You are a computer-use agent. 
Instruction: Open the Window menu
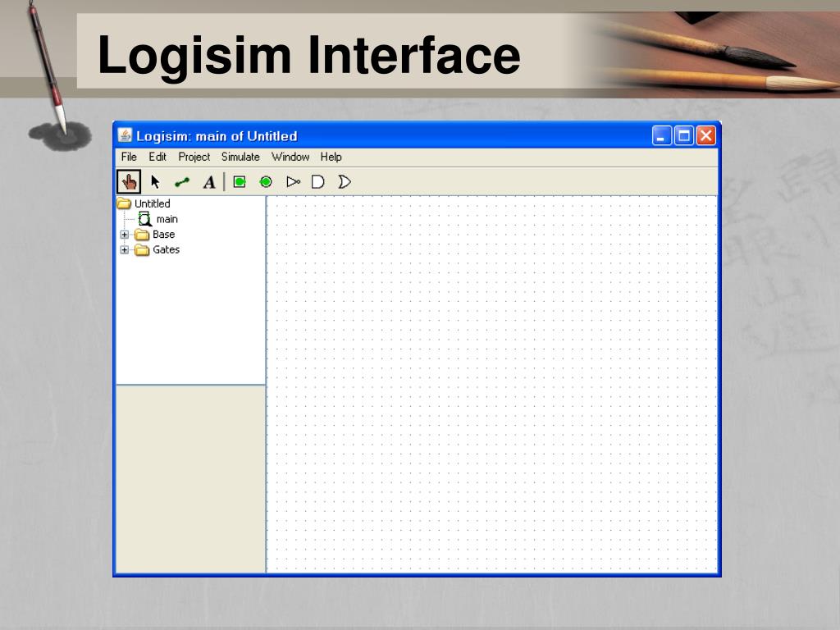(x=290, y=157)
